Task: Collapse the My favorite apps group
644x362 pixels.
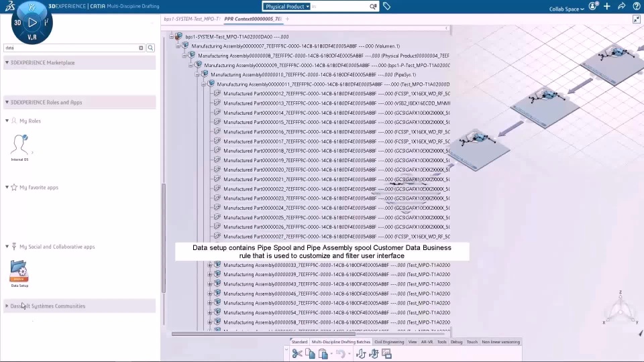Action: click(x=7, y=187)
